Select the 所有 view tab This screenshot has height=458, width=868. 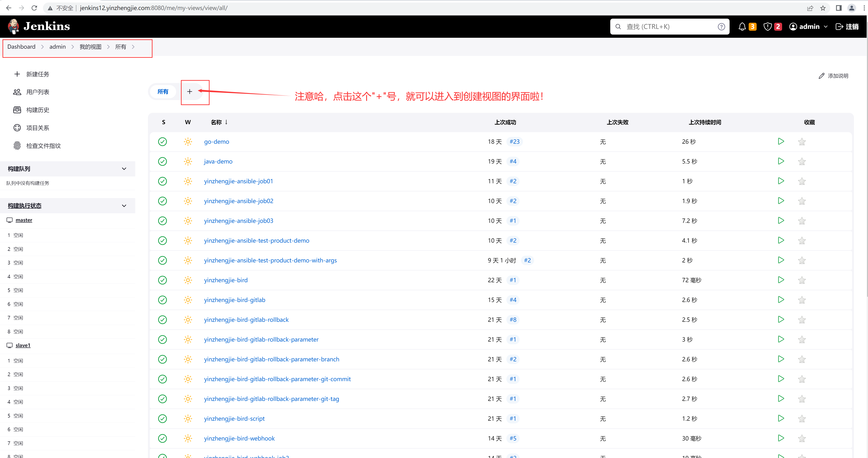click(x=163, y=92)
